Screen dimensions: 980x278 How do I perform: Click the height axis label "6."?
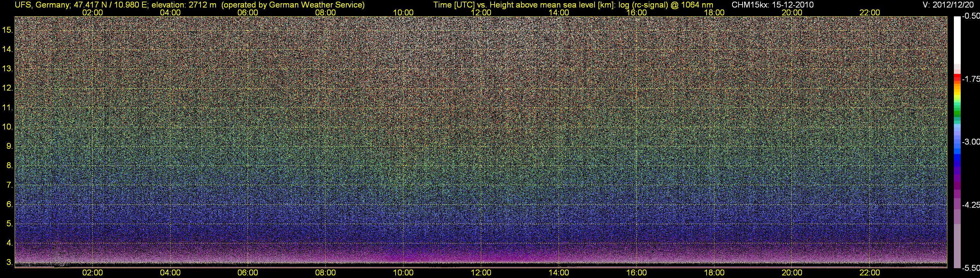pyautogui.click(x=10, y=204)
